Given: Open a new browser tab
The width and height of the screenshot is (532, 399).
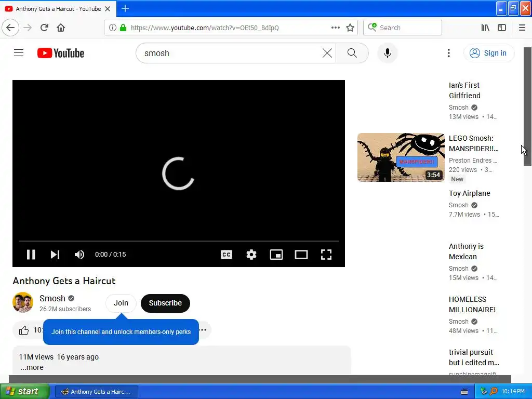Looking at the screenshot, I should pyautogui.click(x=125, y=8).
